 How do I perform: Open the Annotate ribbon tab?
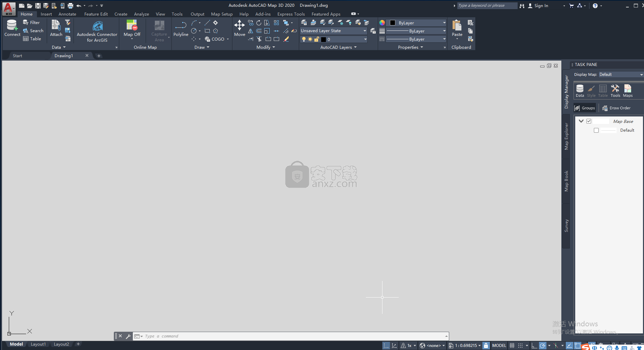[67, 14]
